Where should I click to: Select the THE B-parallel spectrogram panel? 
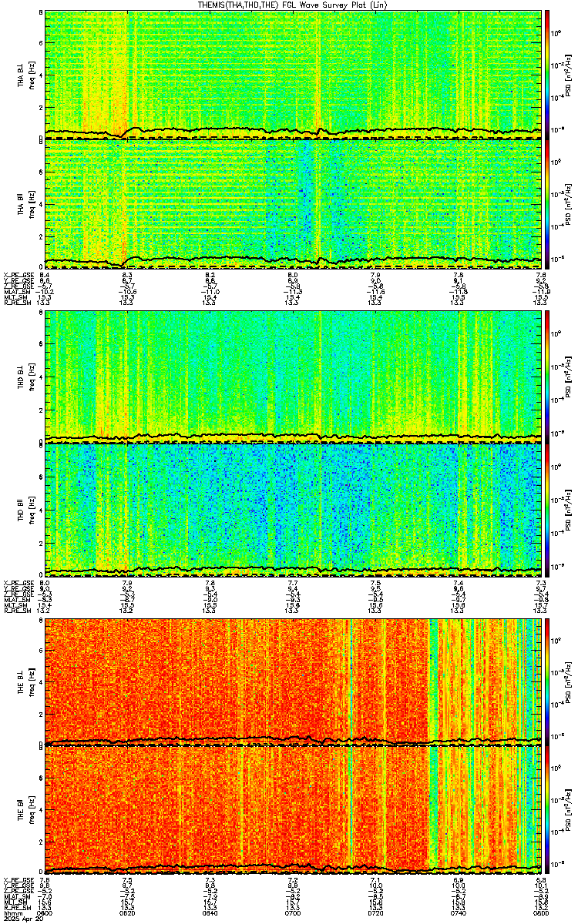293,811
